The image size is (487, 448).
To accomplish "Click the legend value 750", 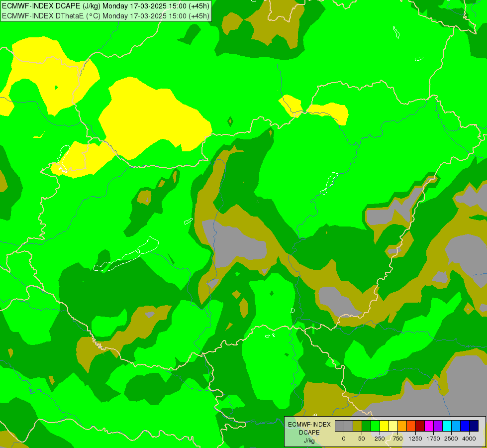I will click(x=397, y=439).
